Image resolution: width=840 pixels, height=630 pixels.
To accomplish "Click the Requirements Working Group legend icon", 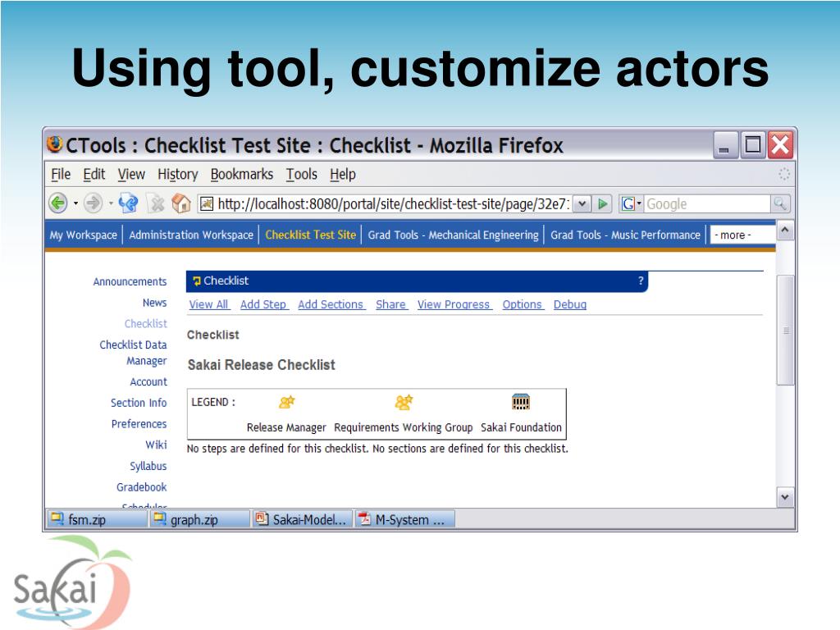I will (404, 402).
